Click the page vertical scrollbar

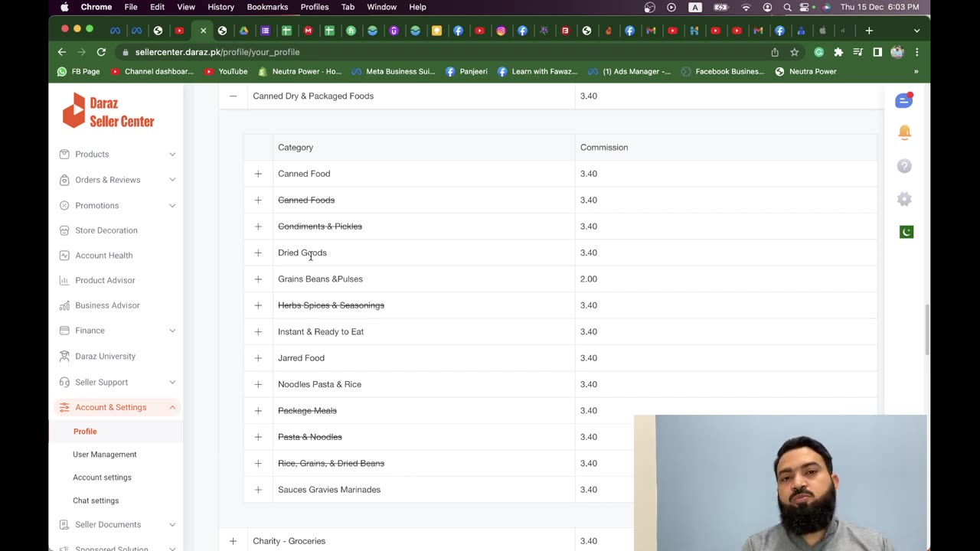[926, 329]
